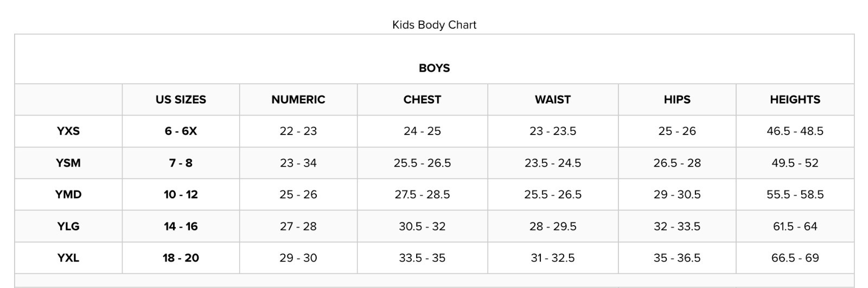Screen dimensions: 868x288
Task: Select the YXS size row label
Action: point(68,131)
